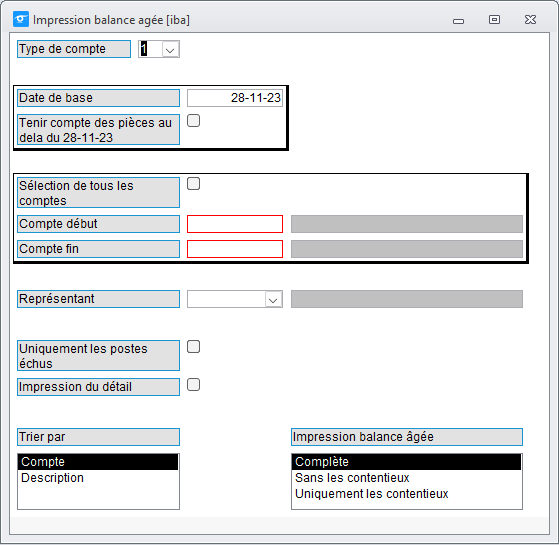Toggle 'Uniquement les postes échus' checkbox
Image resolution: width=559 pixels, height=545 pixels.
point(194,347)
